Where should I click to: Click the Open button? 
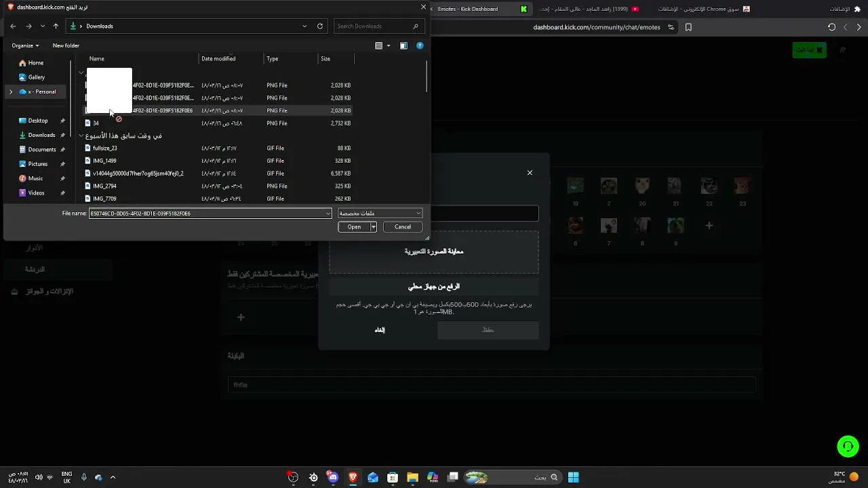coord(354,227)
